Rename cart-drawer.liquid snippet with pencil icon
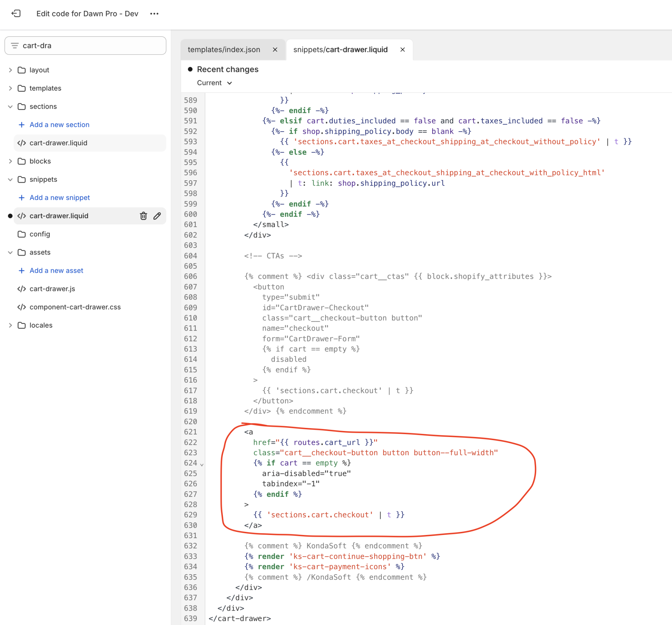 [x=157, y=216]
